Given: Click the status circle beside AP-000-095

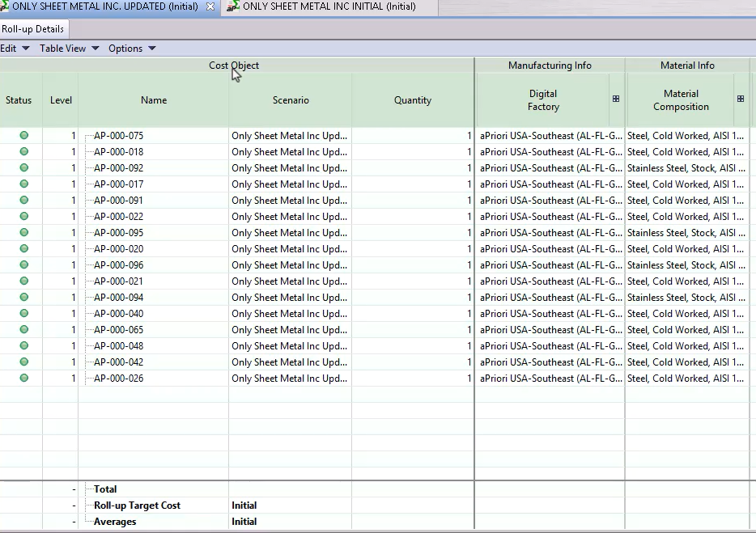Looking at the screenshot, I should click(23, 232).
